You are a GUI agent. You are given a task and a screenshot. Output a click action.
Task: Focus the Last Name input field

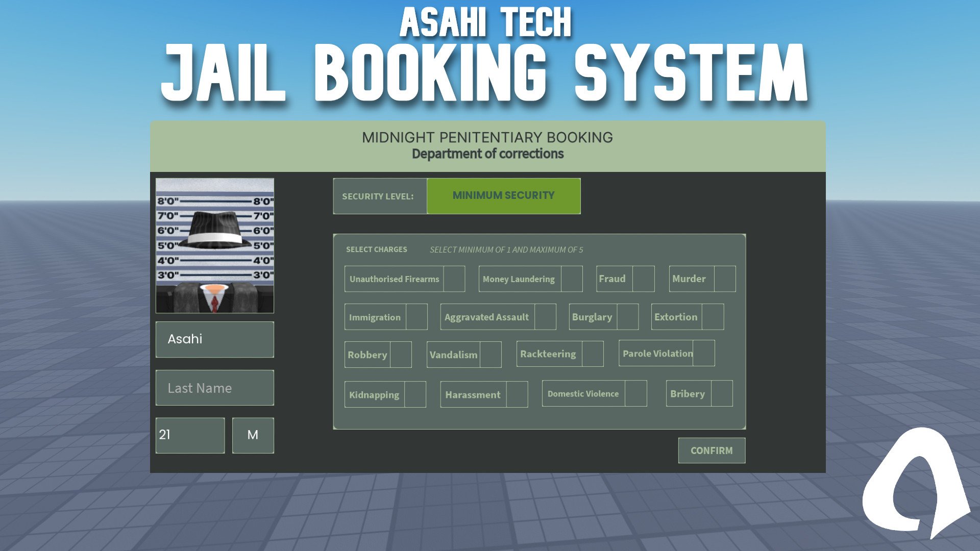click(215, 388)
